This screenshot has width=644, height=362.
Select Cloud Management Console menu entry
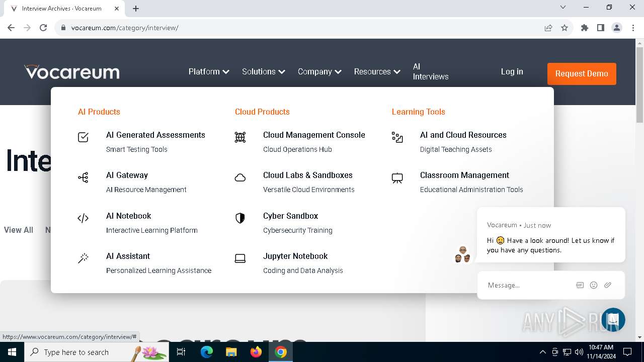(x=314, y=135)
